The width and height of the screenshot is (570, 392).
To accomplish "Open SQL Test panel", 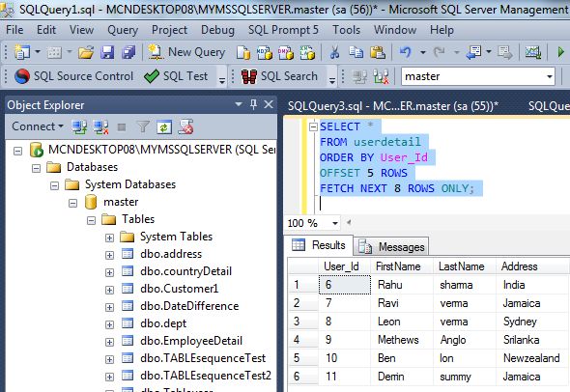I will tap(176, 76).
